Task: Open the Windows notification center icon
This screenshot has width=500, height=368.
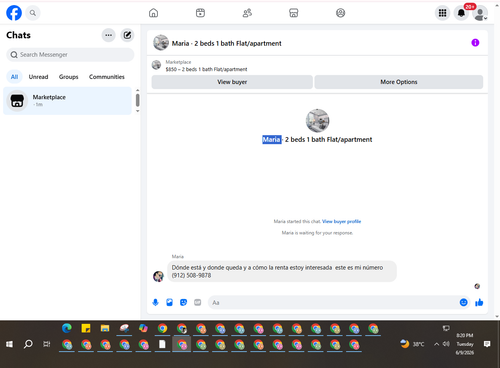Action: point(487,344)
